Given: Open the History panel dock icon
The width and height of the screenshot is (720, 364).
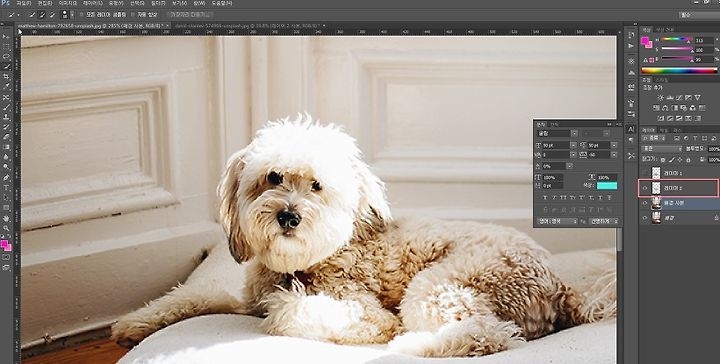Looking at the screenshot, I should click(x=631, y=35).
